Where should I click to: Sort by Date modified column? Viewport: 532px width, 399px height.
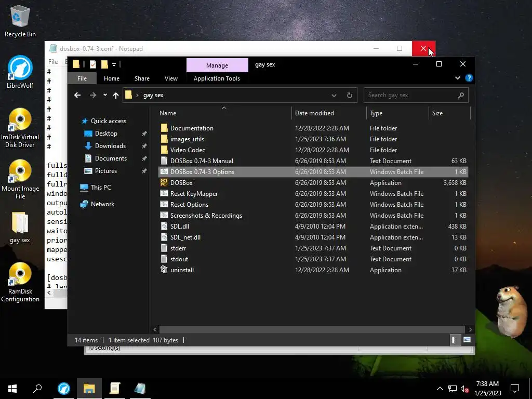point(329,113)
